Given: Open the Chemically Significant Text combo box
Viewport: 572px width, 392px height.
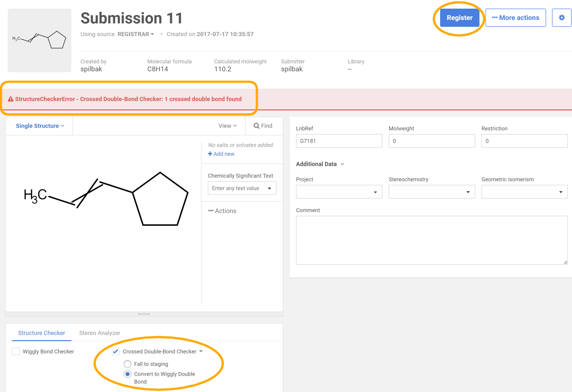Looking at the screenshot, I should (x=241, y=188).
